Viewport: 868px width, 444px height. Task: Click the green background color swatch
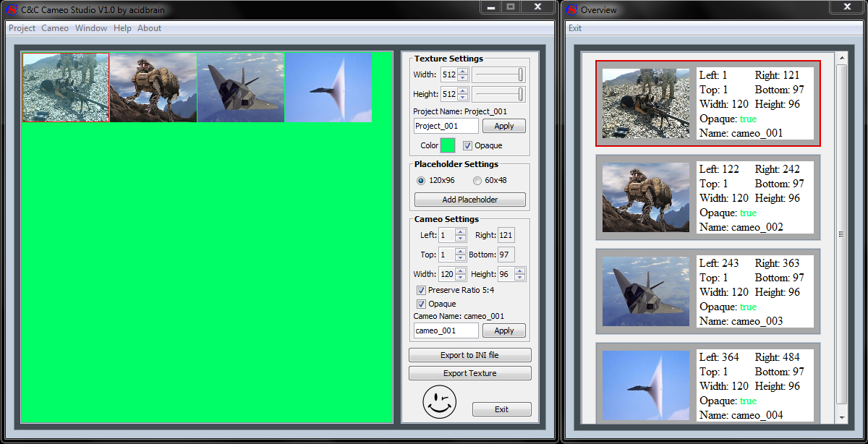point(448,145)
